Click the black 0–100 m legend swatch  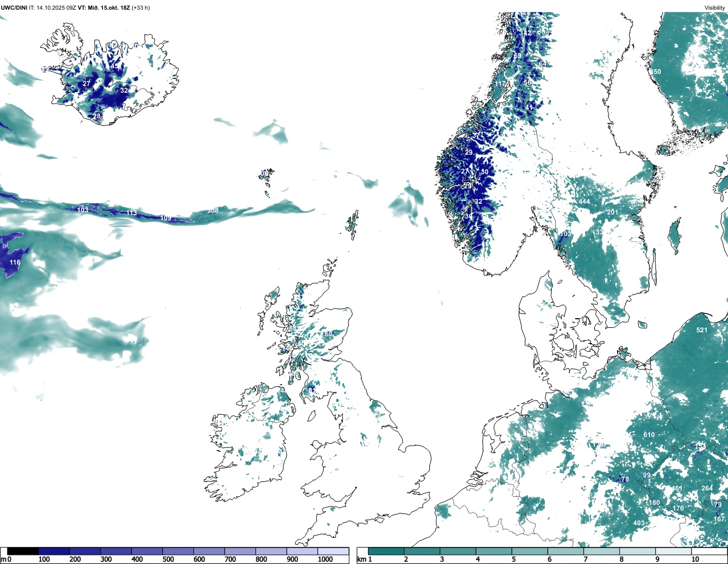click(x=23, y=551)
